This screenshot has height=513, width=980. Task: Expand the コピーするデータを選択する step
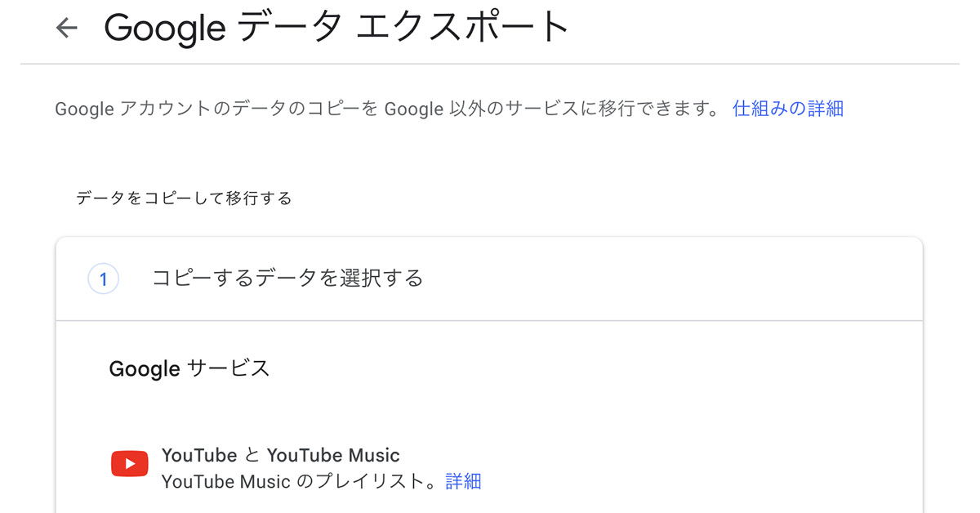pyautogui.click(x=287, y=279)
